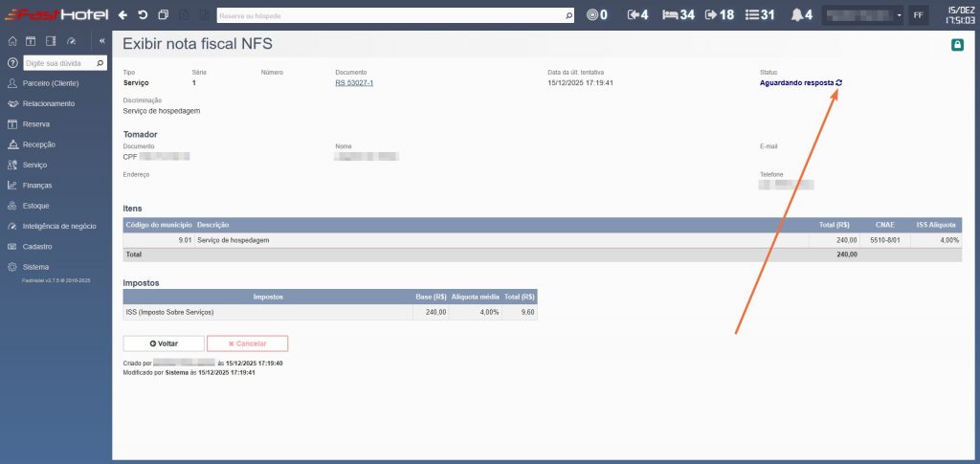The height and width of the screenshot is (464, 980).
Task: Collapse the sidebar with double chevron
Action: pyautogui.click(x=101, y=41)
